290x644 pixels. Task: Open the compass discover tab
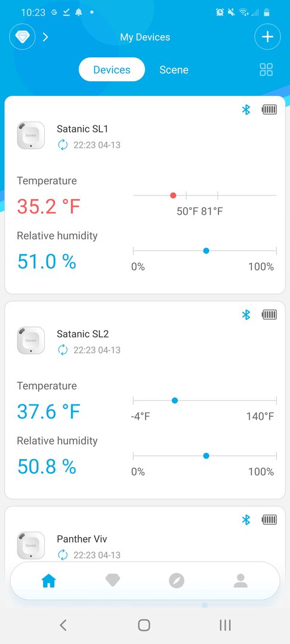(x=177, y=580)
